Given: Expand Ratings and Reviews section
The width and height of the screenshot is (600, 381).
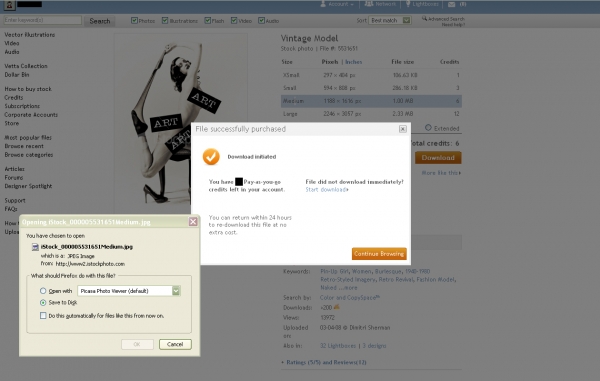Looking at the screenshot, I should [326, 362].
